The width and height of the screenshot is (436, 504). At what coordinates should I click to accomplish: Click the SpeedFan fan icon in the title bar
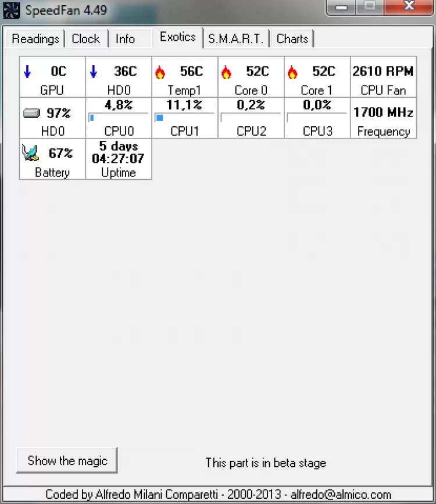coord(11,10)
